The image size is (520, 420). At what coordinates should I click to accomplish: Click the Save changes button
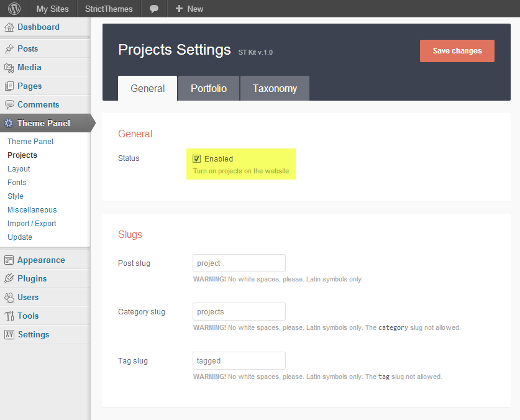point(457,51)
